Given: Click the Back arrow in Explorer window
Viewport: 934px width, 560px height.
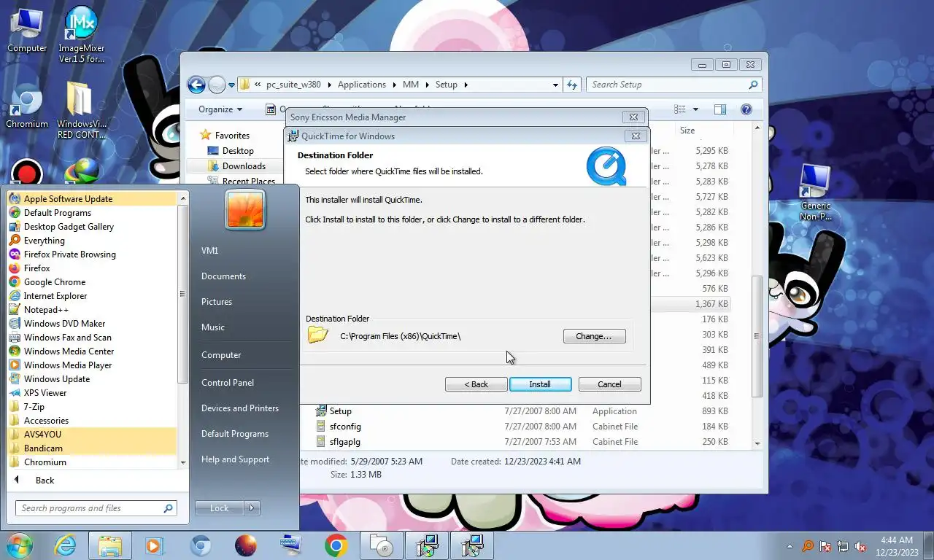Looking at the screenshot, I should 196,85.
